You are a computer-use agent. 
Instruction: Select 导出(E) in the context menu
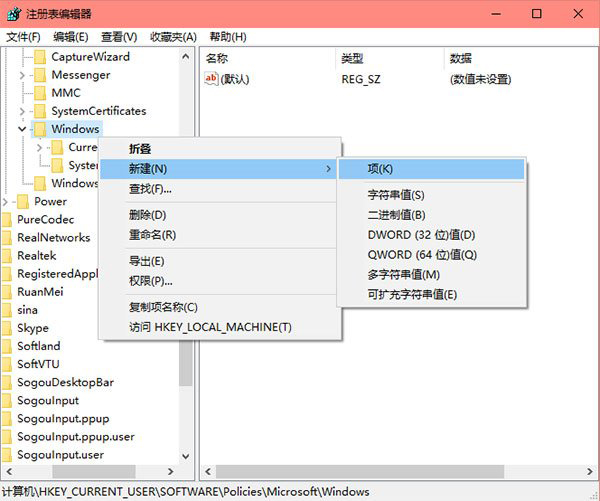coord(220,261)
